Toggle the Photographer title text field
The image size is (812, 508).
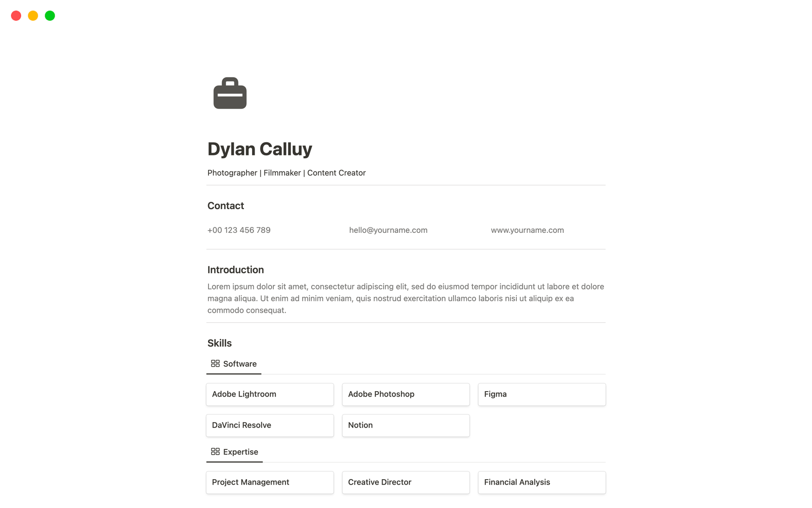(286, 172)
